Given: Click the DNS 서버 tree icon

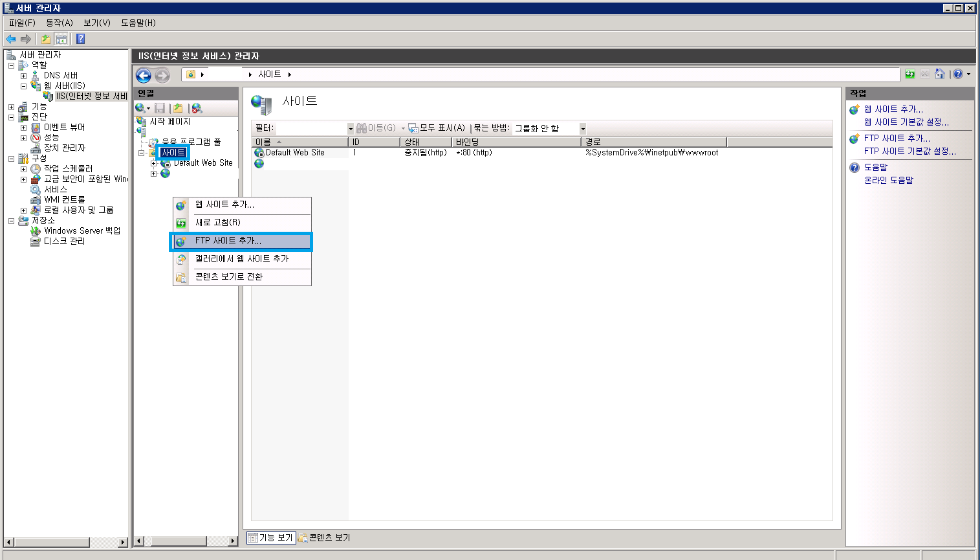Looking at the screenshot, I should point(36,75).
